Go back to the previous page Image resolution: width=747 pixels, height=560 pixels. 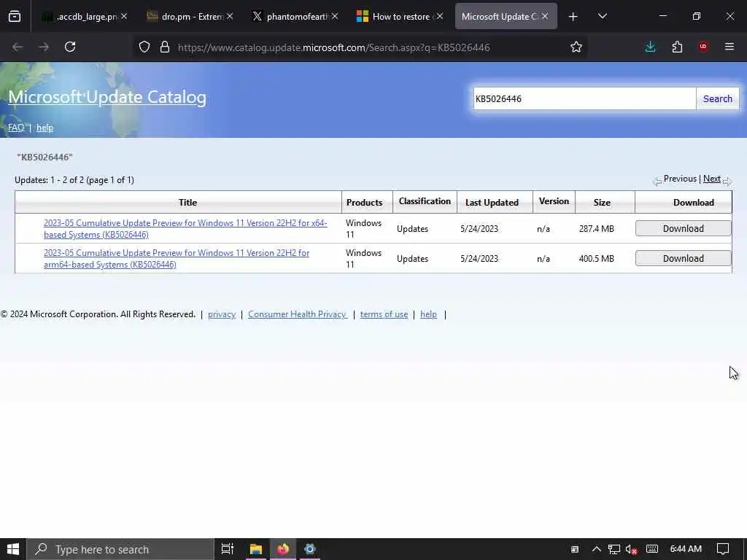coord(18,47)
